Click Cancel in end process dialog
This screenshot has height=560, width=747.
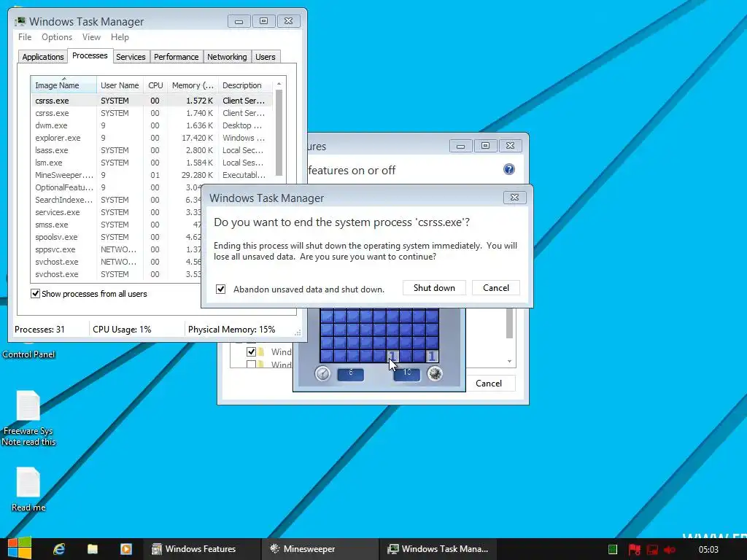(496, 287)
